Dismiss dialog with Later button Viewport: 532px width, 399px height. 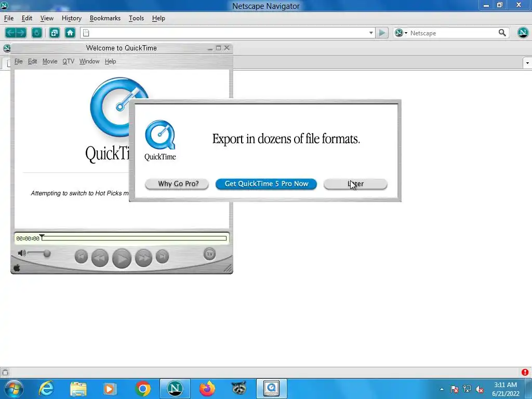[x=355, y=184]
